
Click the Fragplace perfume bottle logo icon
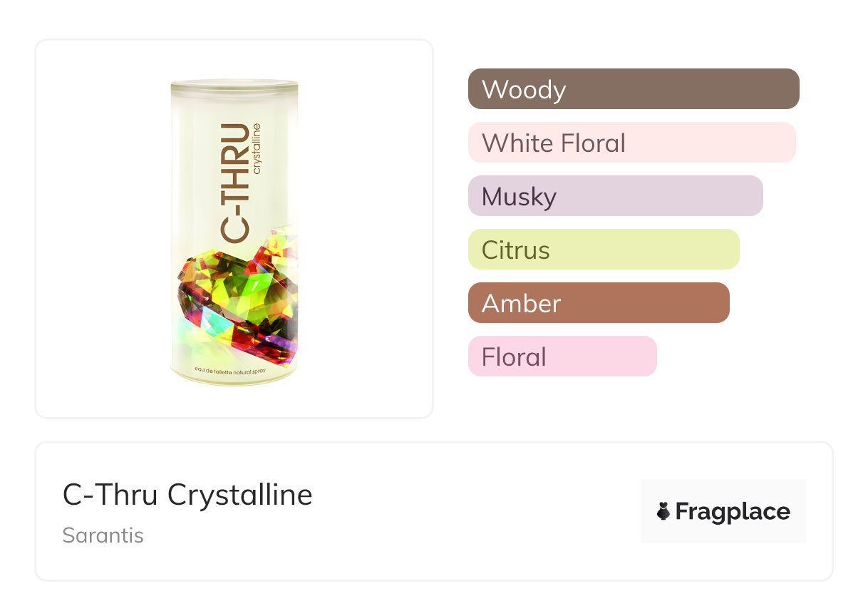coord(663,511)
